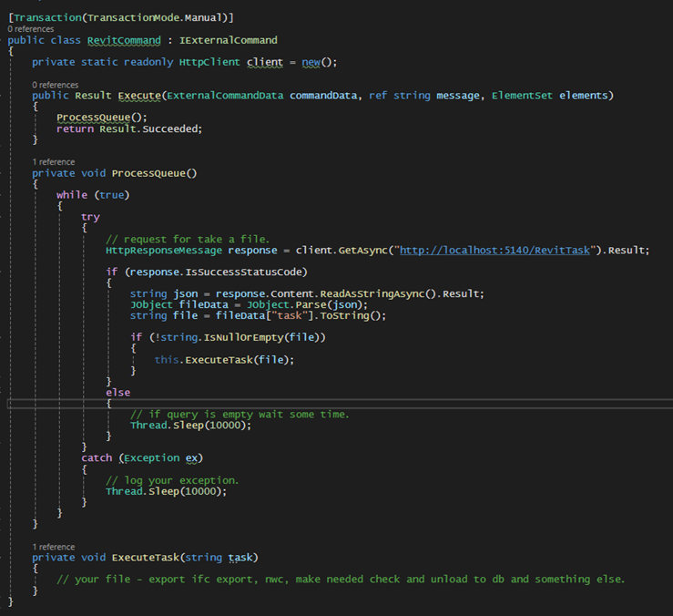Click the "log your exception" comment

(x=174, y=480)
